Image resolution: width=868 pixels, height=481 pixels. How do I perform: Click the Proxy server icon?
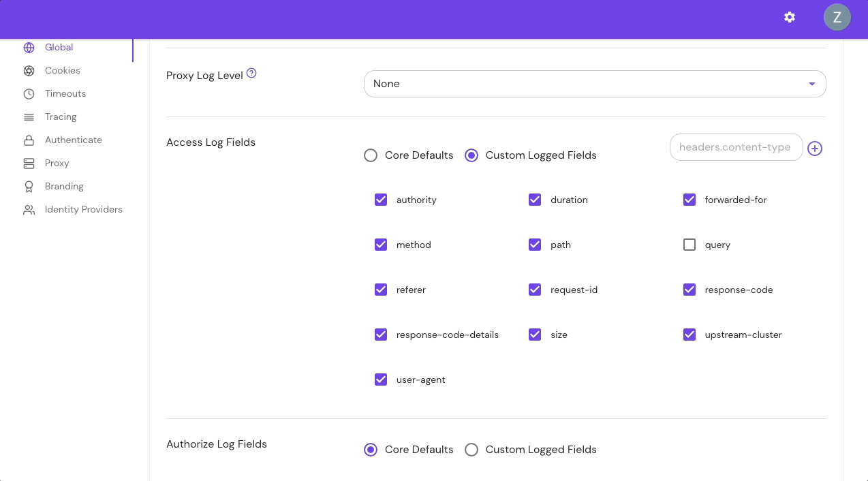click(29, 163)
